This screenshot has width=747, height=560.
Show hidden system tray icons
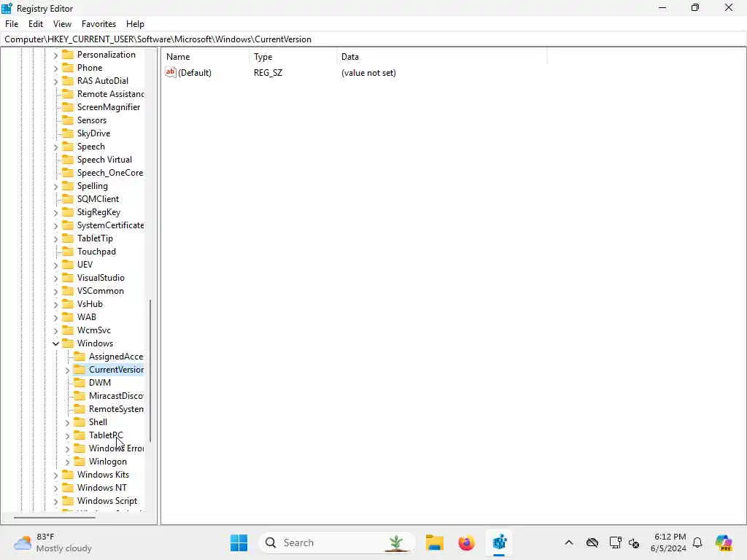click(569, 542)
